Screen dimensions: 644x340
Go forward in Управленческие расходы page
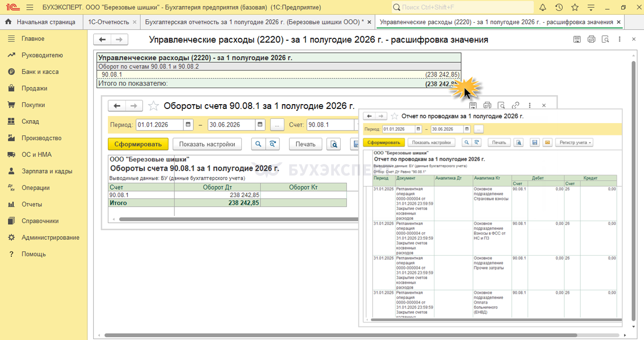pyautogui.click(x=119, y=39)
